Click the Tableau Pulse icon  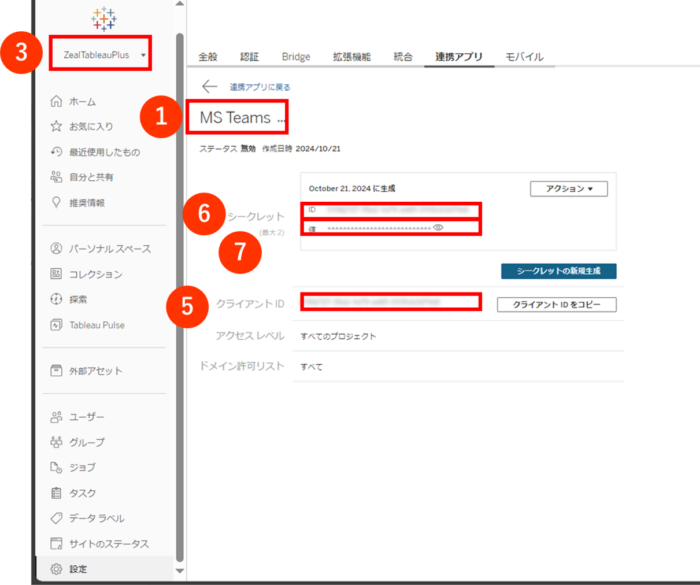pyautogui.click(x=56, y=325)
